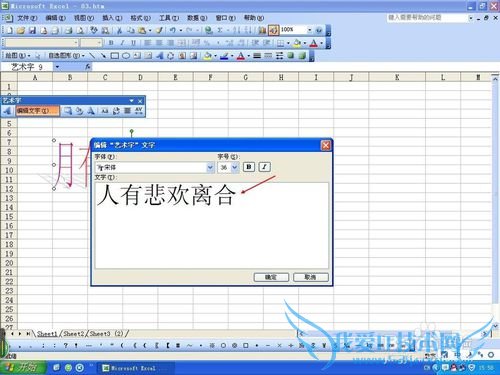Image resolution: width=500 pixels, height=375 pixels.
Task: Click the Undo arrow icon
Action: click(x=172, y=31)
